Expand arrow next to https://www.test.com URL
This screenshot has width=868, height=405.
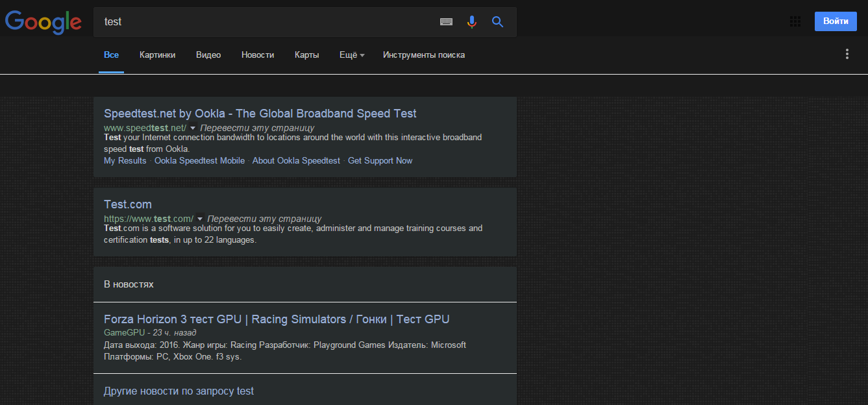click(200, 219)
